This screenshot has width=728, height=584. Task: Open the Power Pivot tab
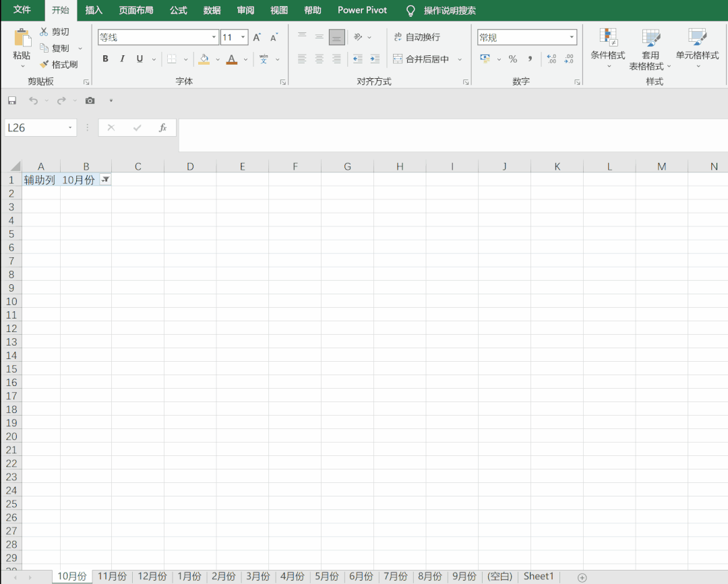[362, 10]
